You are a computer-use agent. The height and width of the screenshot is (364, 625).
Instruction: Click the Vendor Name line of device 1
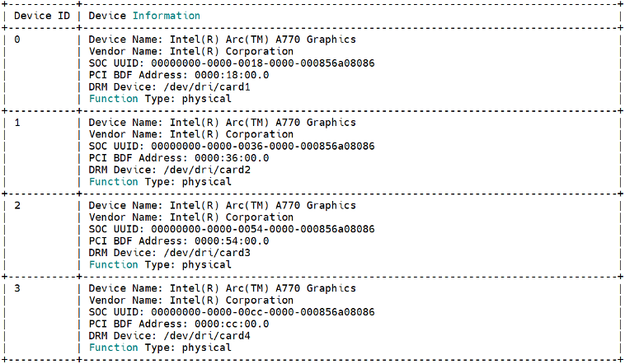pyautogui.click(x=191, y=134)
